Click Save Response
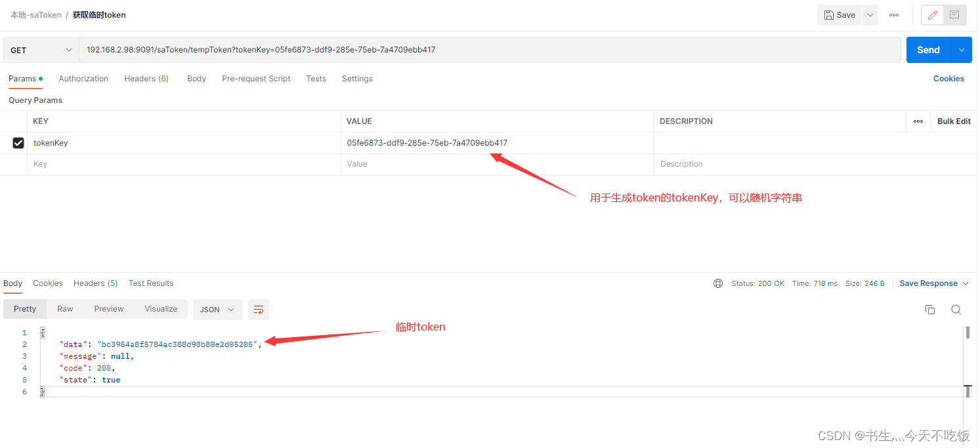Image resolution: width=980 pixels, height=448 pixels. click(x=928, y=283)
